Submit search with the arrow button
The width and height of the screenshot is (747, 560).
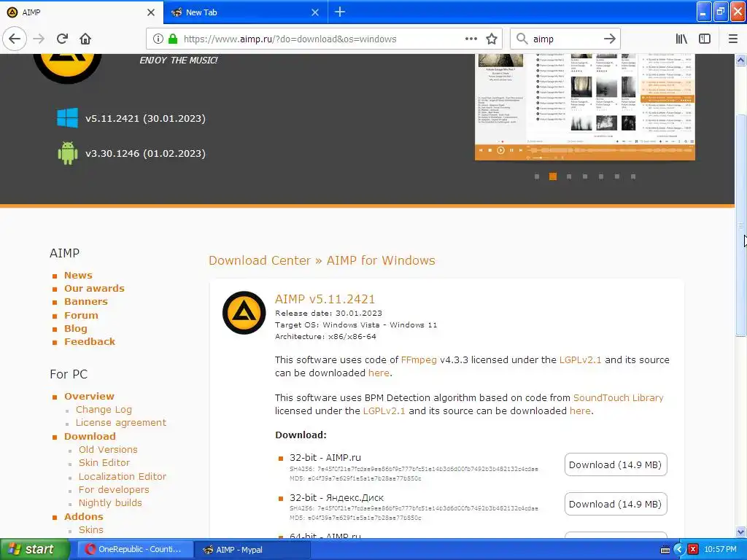pyautogui.click(x=610, y=39)
